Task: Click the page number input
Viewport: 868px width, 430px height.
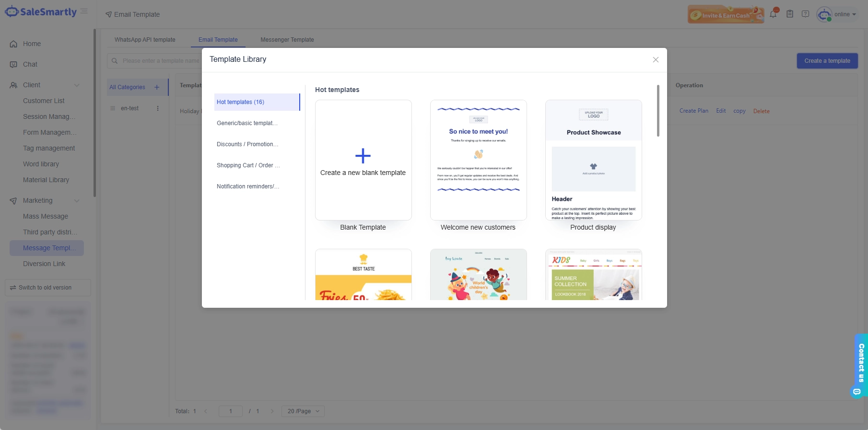Action: (x=231, y=411)
